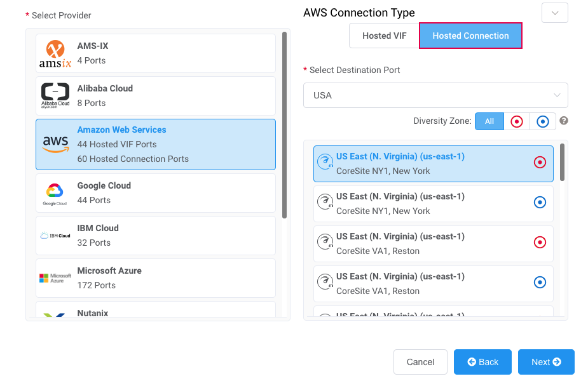Select first 'CoreSite VA1, Reston' port text
The image size is (588, 381).
(x=378, y=251)
